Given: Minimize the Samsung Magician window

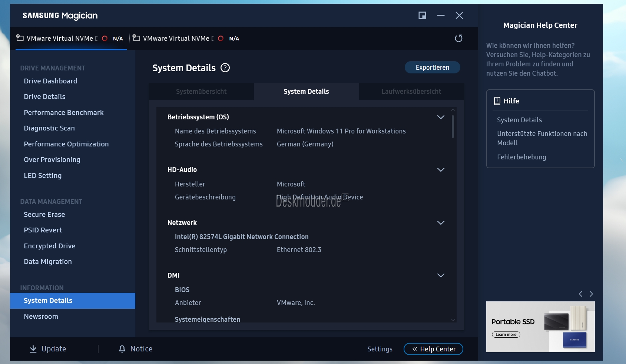Looking at the screenshot, I should pyautogui.click(x=441, y=15).
